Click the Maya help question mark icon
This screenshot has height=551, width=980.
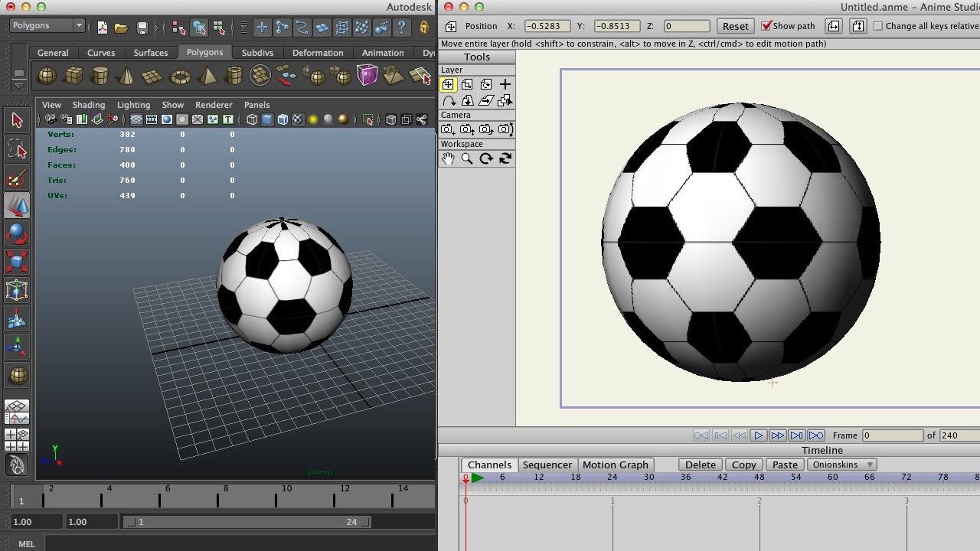(x=401, y=27)
